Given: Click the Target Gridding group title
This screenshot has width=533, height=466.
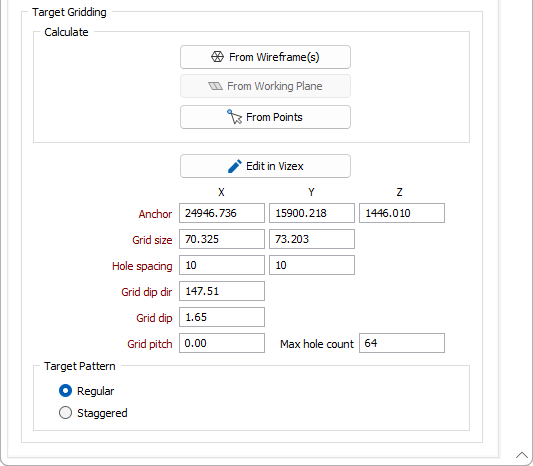Looking at the screenshot, I should (69, 12).
